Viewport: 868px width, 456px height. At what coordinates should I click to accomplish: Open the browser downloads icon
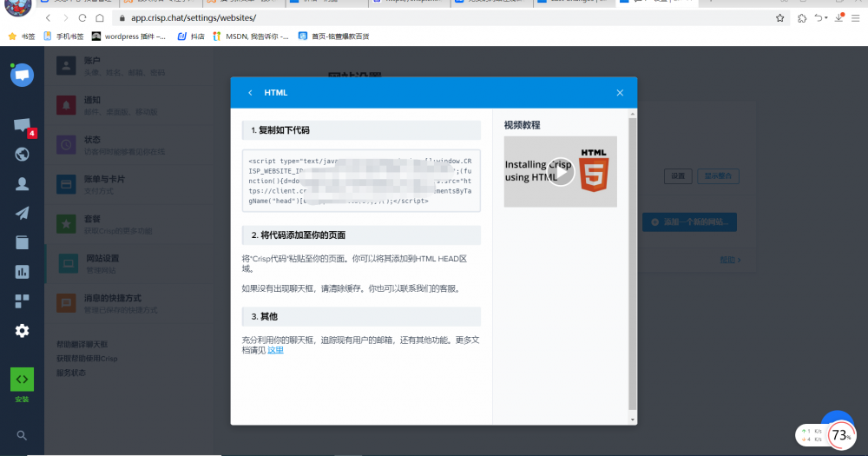click(x=839, y=17)
